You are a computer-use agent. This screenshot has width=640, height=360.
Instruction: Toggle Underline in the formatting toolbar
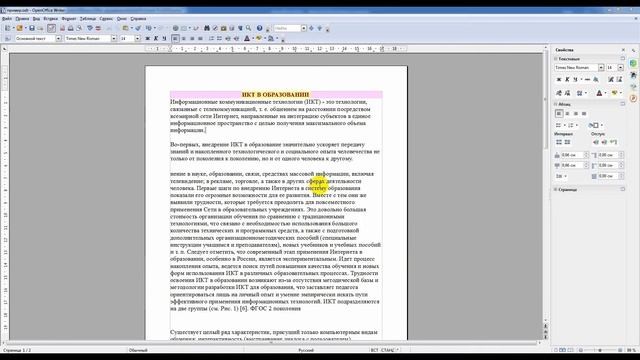(164, 38)
